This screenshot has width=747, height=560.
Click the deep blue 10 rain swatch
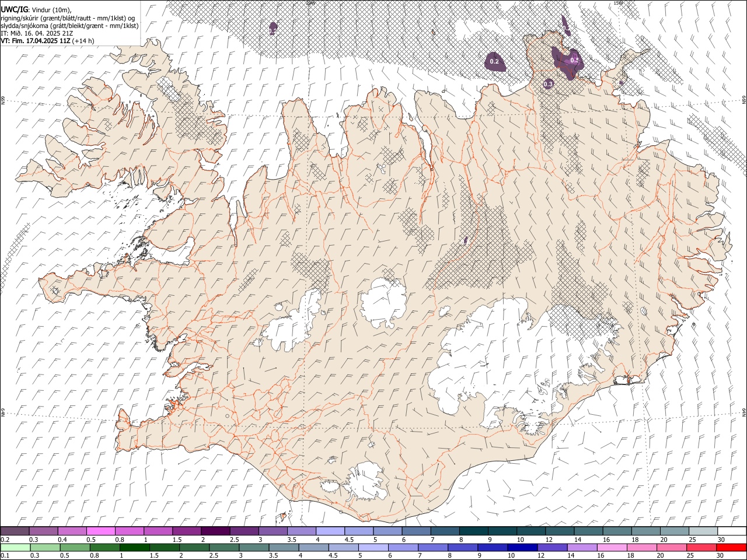pos(522,548)
